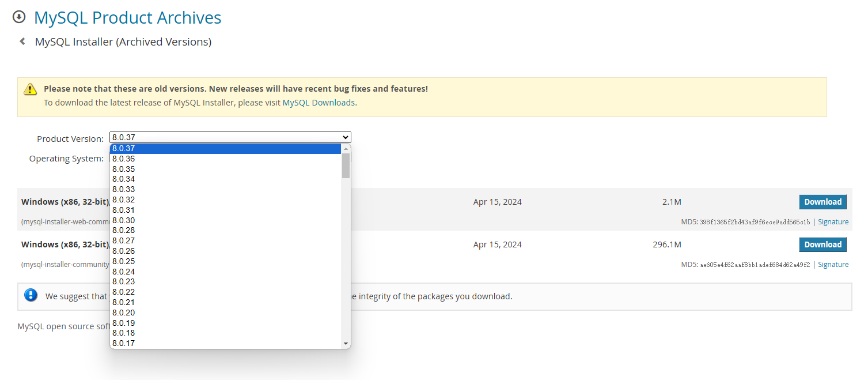
Task: Select version 8.0.36 in the list
Action: [x=225, y=159]
